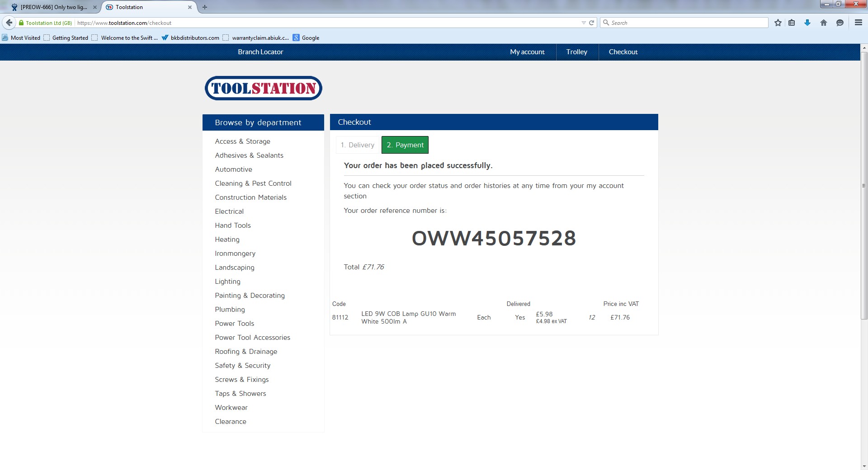Click the product name LED 9W COB Lamp

(408, 317)
